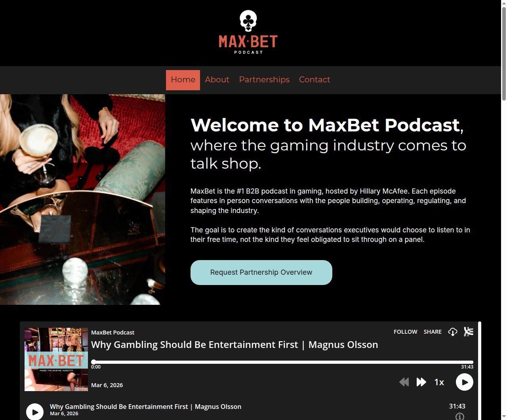Click the podcast host logo icon
The width and height of the screenshot is (507, 420).
click(469, 332)
